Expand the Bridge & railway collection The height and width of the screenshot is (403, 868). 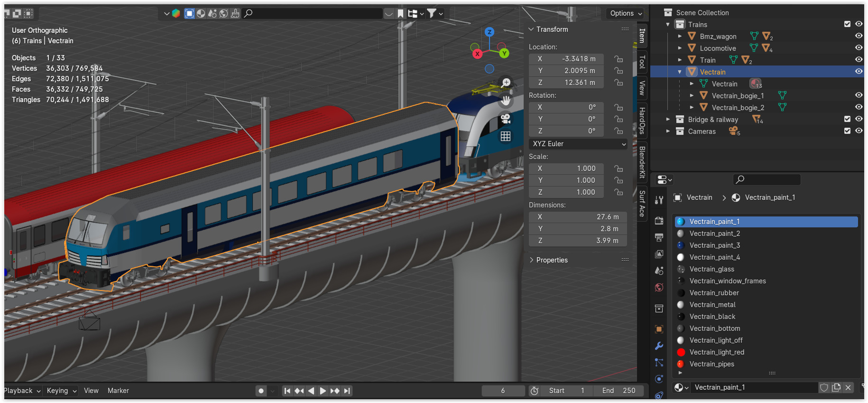click(668, 119)
